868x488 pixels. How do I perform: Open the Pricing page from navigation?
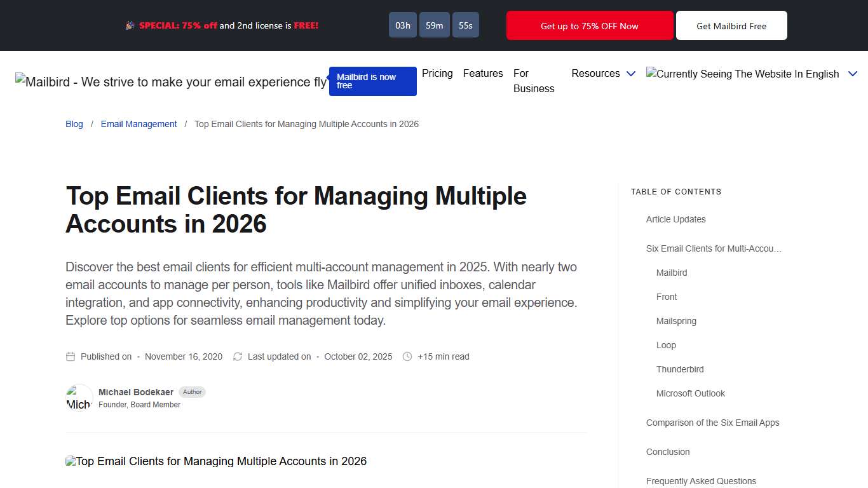437,74
